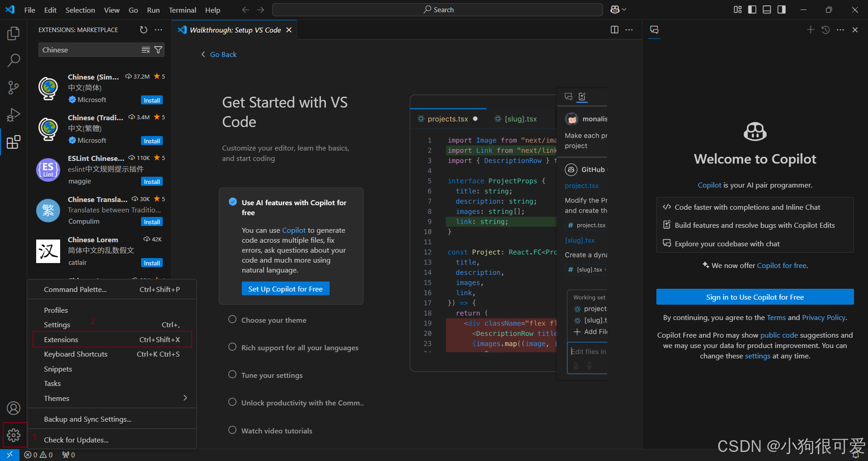Open the File menu
The width and height of the screenshot is (868, 461).
pos(30,10)
